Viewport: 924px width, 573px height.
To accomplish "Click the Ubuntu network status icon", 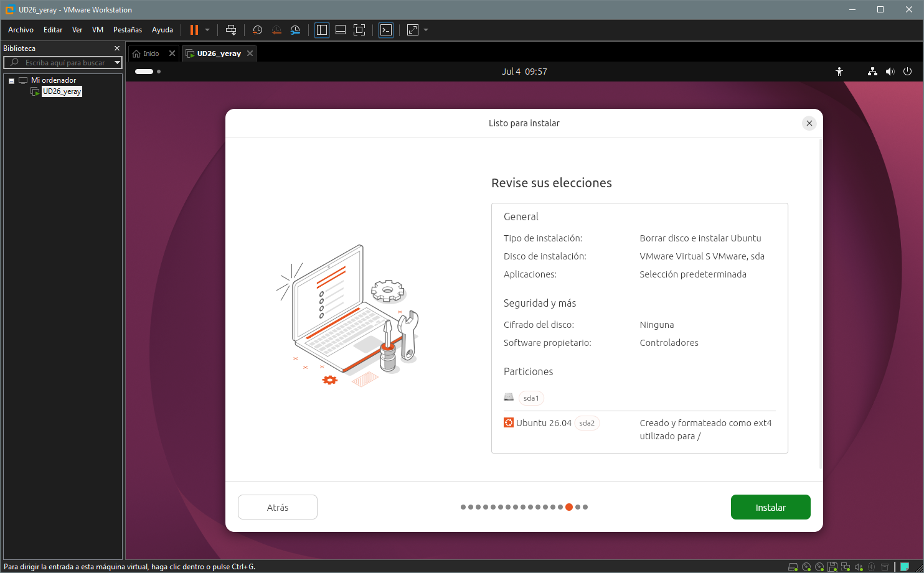I will pyautogui.click(x=872, y=72).
